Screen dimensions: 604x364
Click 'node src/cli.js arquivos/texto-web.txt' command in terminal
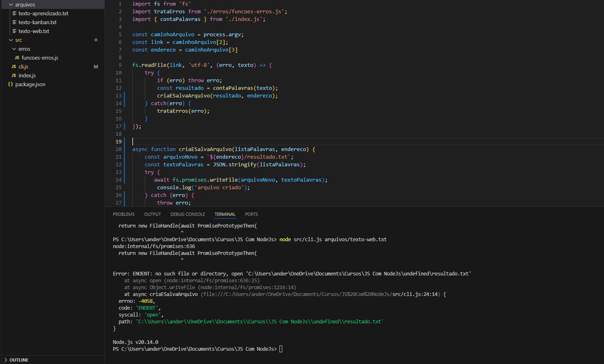[x=333, y=240]
